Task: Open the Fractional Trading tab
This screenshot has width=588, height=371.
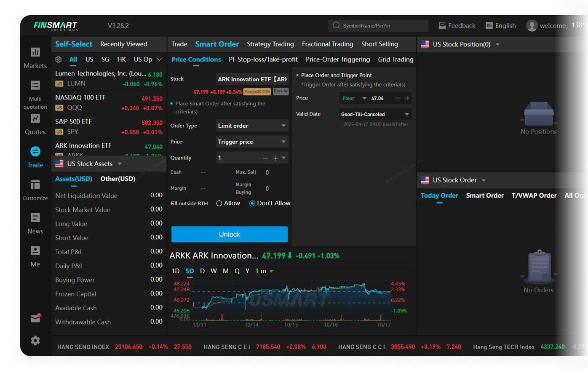Action: [328, 44]
